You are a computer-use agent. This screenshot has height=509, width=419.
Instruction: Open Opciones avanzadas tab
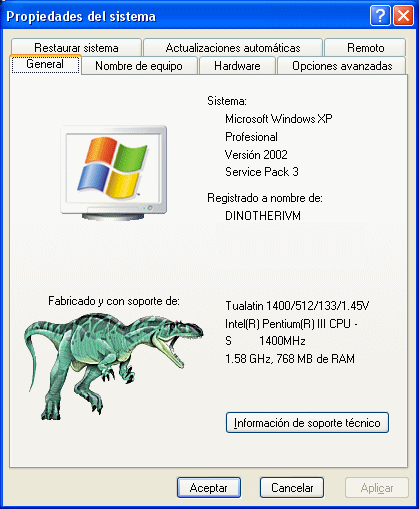(342, 66)
